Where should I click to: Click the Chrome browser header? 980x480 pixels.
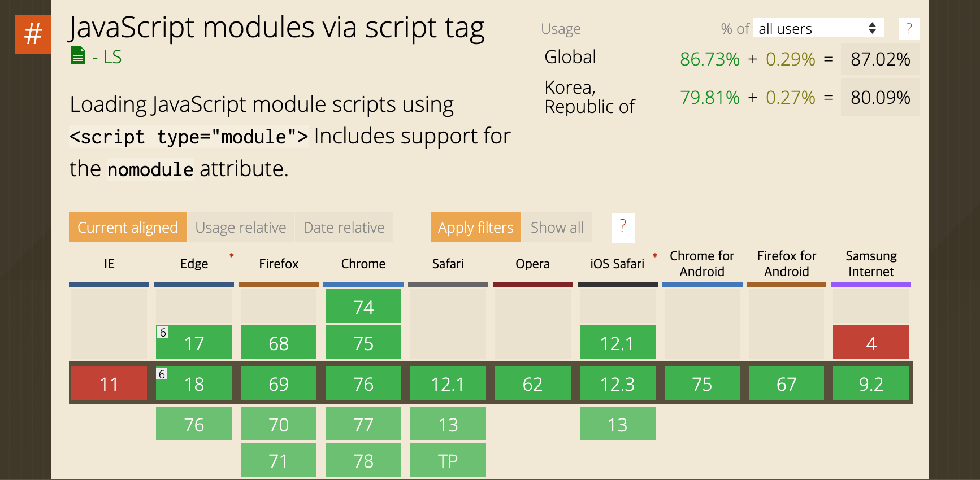tap(363, 264)
